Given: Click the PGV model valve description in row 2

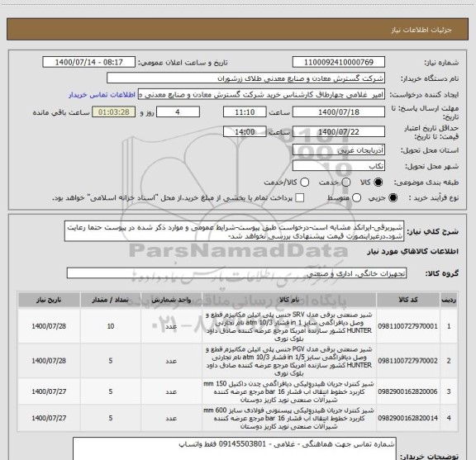Looking at the screenshot, I should point(289,361).
